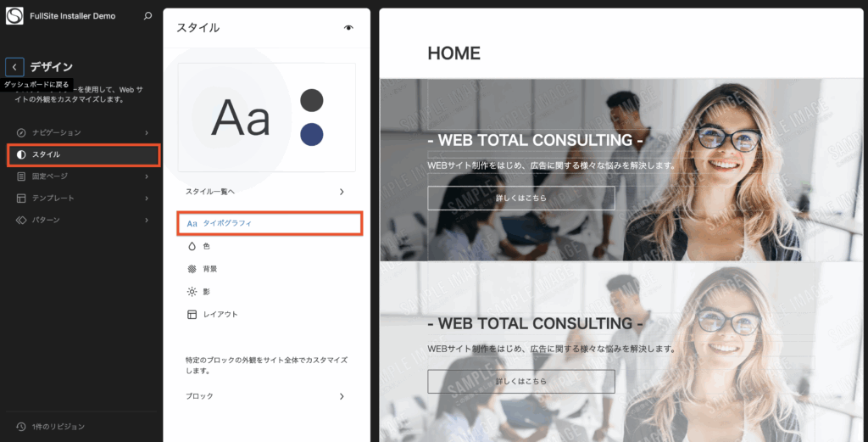Click the Aa style preview thumbnail
This screenshot has width=868, height=442.
pos(266,117)
